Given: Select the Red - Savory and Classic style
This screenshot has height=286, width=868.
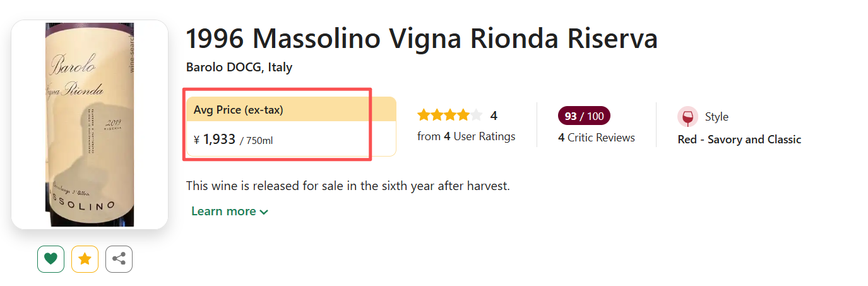Looking at the screenshot, I should (739, 140).
